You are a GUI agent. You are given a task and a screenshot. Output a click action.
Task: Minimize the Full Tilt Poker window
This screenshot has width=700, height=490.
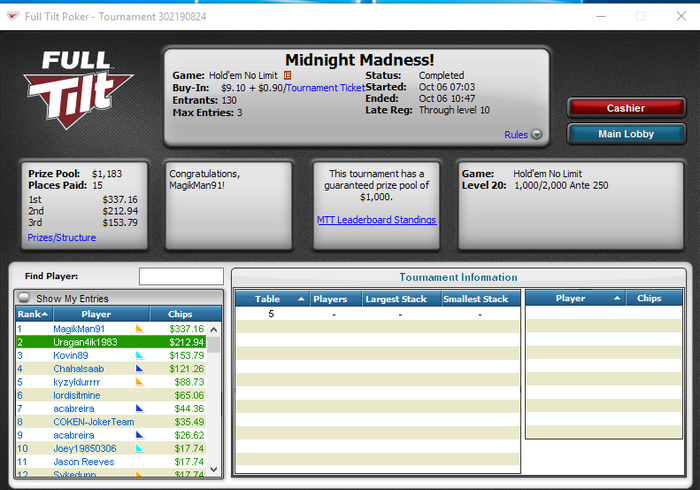click(601, 17)
